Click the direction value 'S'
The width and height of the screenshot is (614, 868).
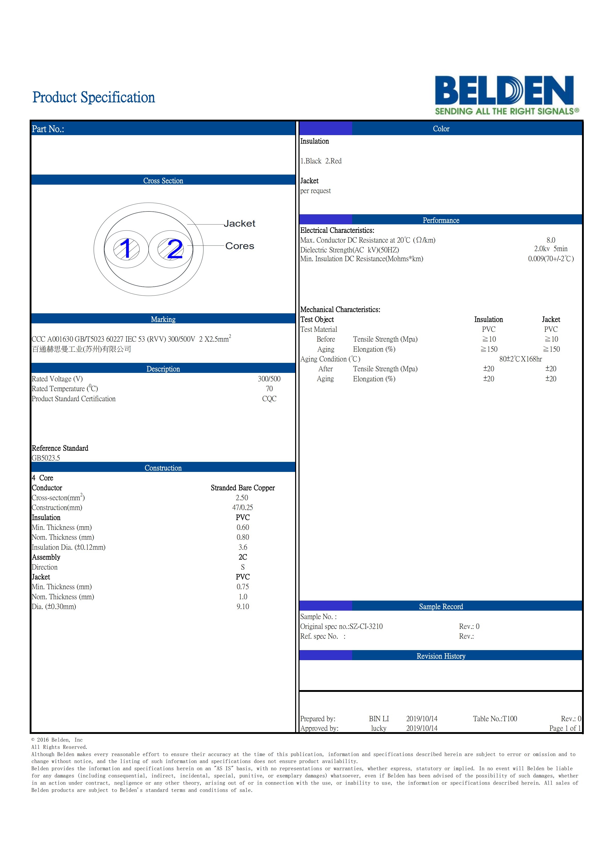[243, 567]
